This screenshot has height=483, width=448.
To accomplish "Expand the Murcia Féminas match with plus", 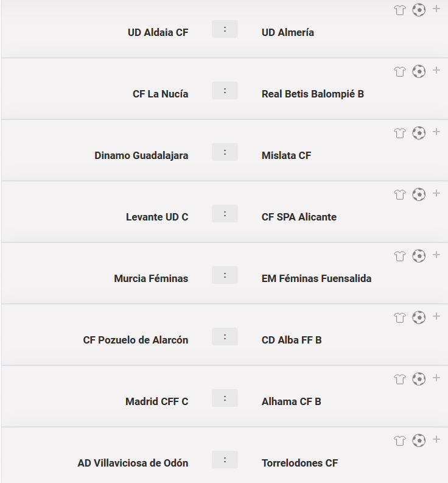I will tap(436, 255).
